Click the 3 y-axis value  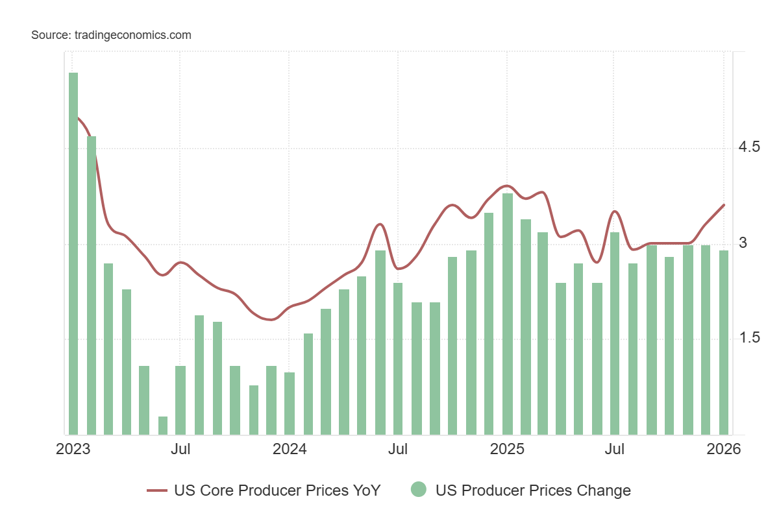[743, 243]
